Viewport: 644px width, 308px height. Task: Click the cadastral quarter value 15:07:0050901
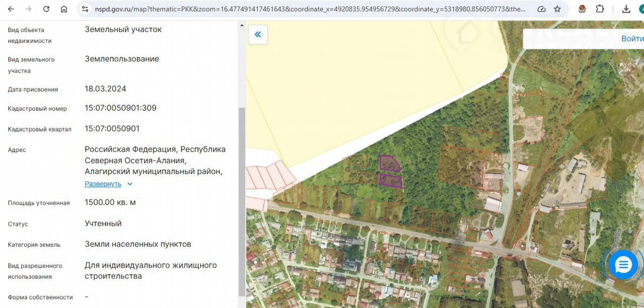point(112,129)
